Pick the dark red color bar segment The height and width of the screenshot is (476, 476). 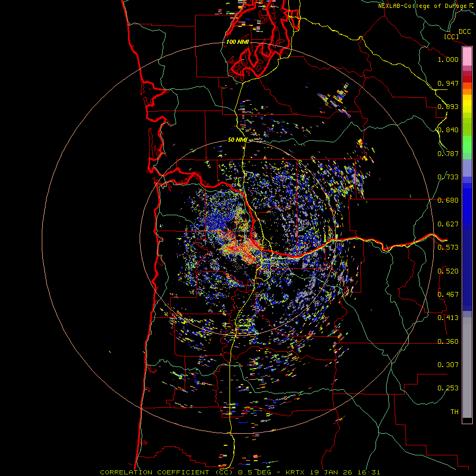point(467,79)
